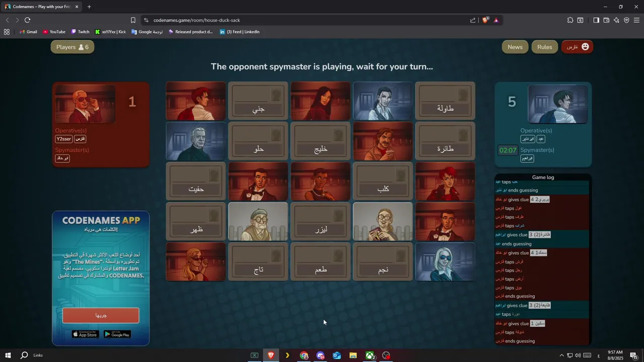Bookmark this page via bookmark icon
The width and height of the screenshot is (644, 362).
[x=133, y=20]
